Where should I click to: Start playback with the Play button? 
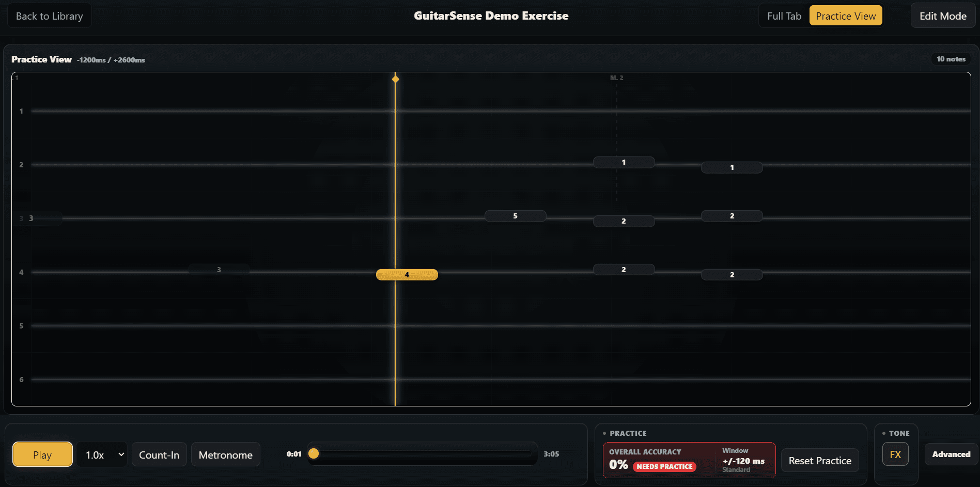(x=42, y=454)
